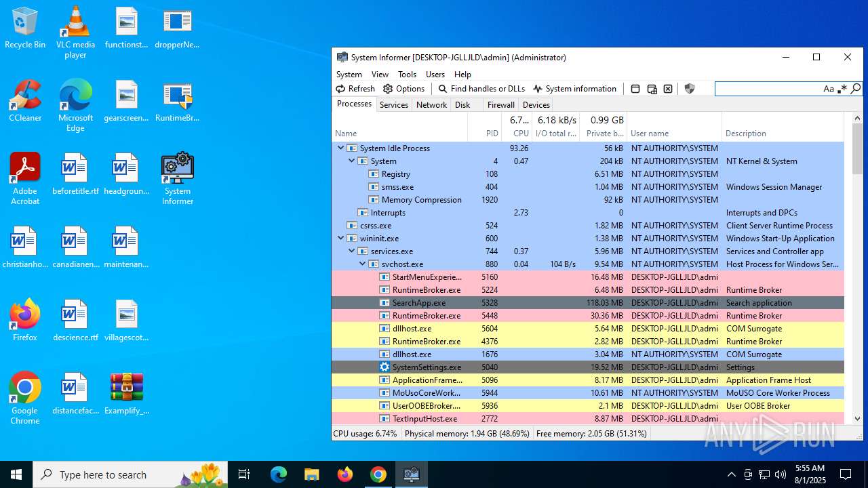Click the Physical memory status bar entry
The width and height of the screenshot is (868, 488).
(467, 434)
